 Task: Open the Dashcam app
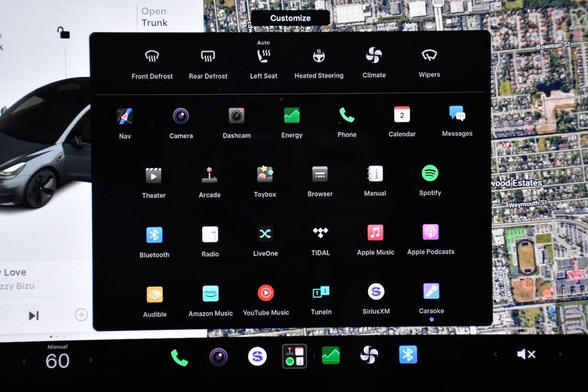coord(237,122)
